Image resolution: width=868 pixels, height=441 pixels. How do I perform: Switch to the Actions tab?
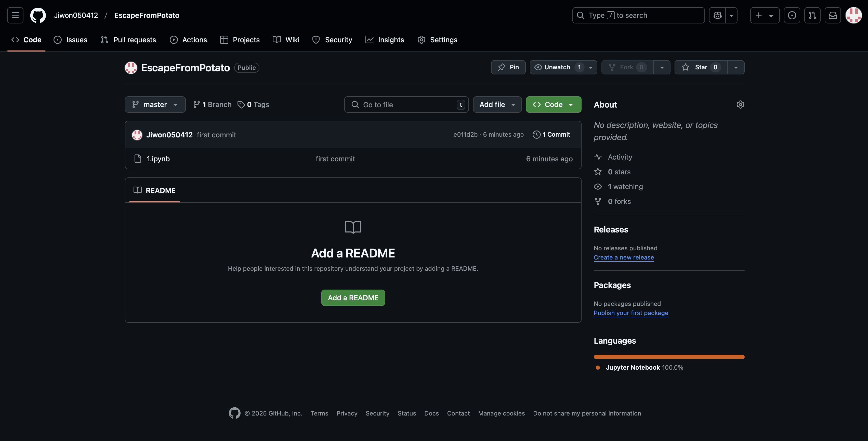188,40
